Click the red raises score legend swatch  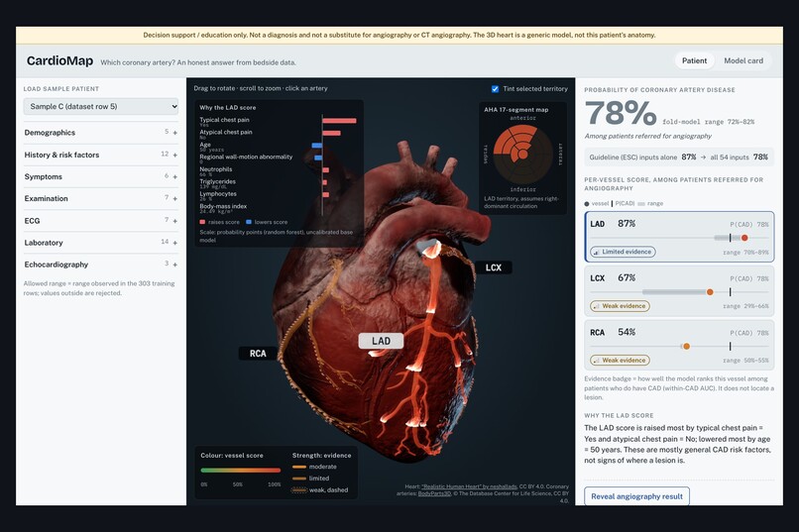202,222
